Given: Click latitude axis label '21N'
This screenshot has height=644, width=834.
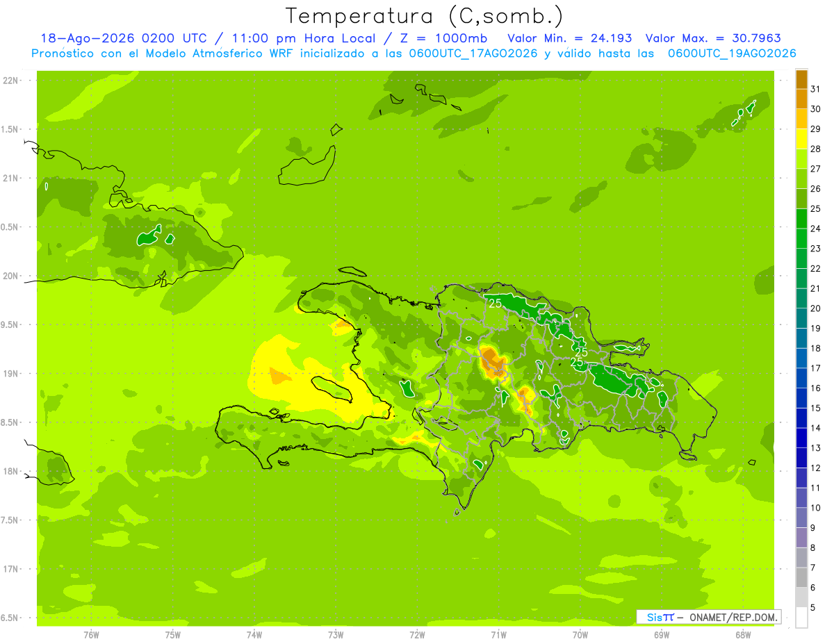Looking at the screenshot, I should [x=10, y=179].
